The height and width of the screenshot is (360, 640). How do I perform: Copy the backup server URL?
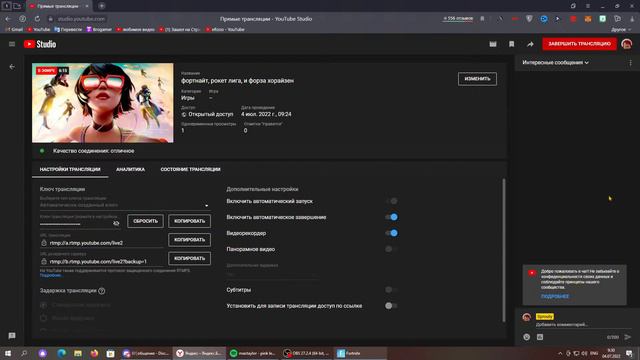coord(189,258)
